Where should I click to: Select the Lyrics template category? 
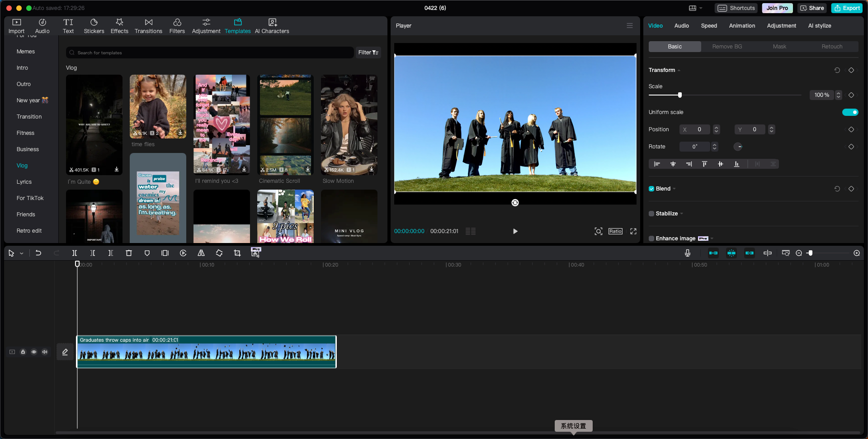coord(24,182)
